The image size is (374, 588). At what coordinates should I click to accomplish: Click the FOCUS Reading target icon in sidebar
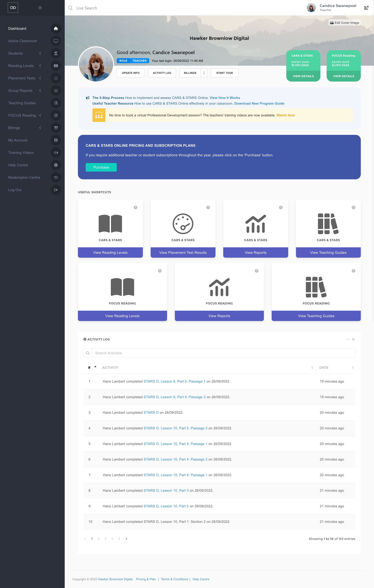click(56, 115)
